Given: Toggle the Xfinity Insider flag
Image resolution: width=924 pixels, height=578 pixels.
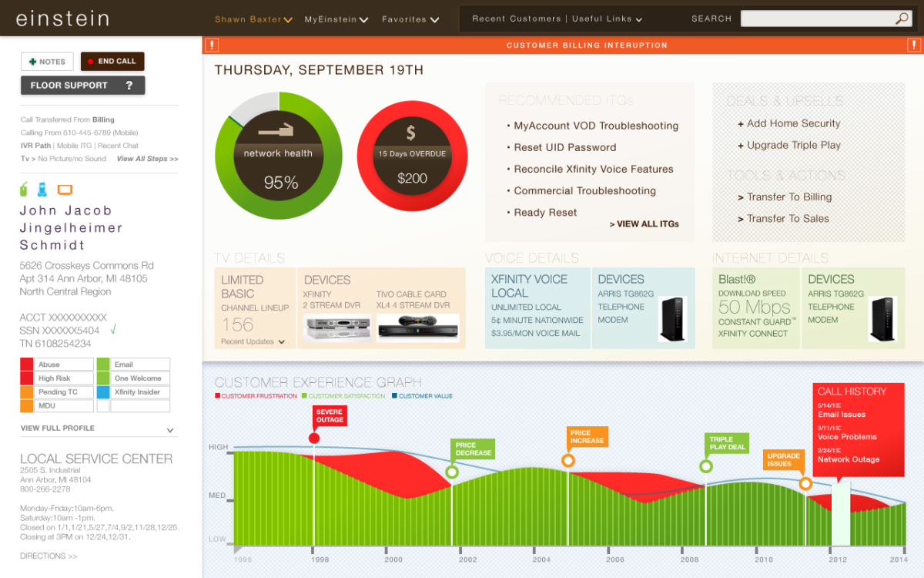Looking at the screenshot, I should (103, 392).
